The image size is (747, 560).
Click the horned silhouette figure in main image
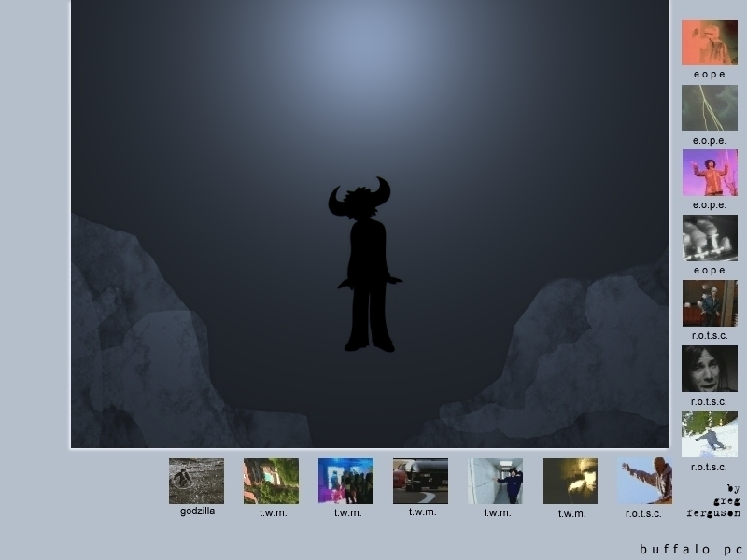point(366,264)
